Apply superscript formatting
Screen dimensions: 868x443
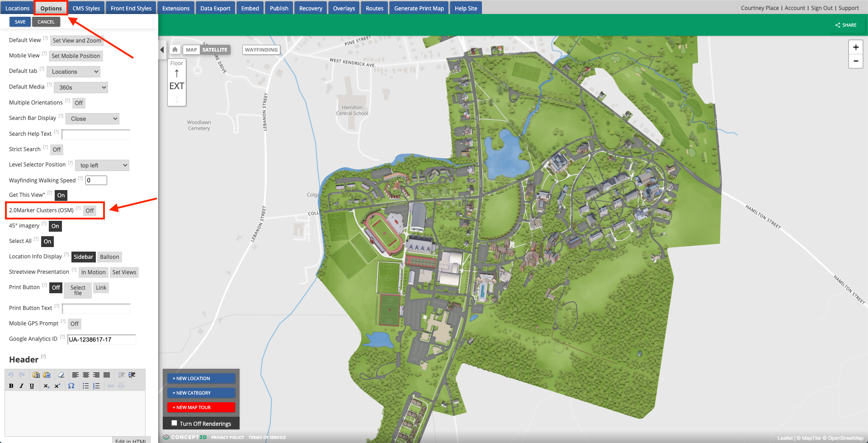pyautogui.click(x=57, y=386)
